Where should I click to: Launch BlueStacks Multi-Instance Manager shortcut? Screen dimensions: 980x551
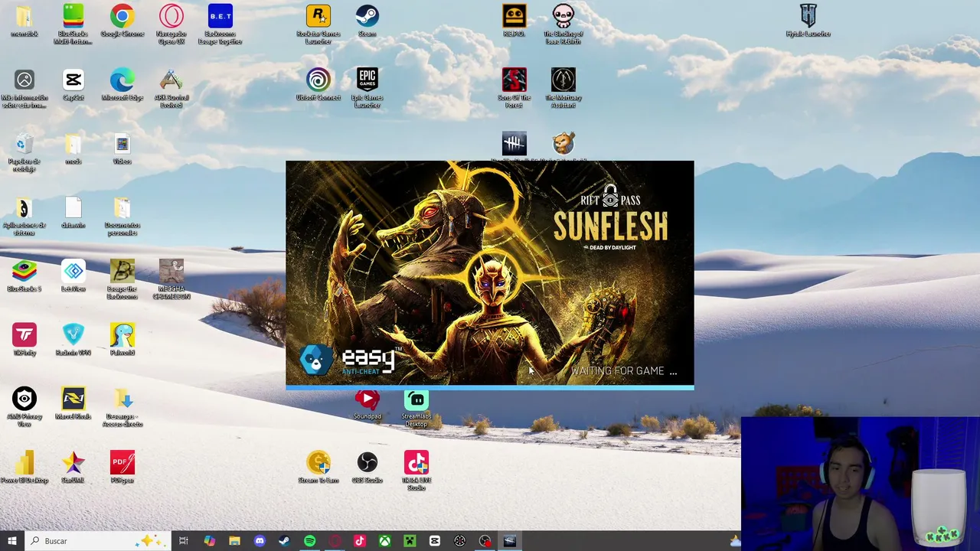tap(73, 24)
